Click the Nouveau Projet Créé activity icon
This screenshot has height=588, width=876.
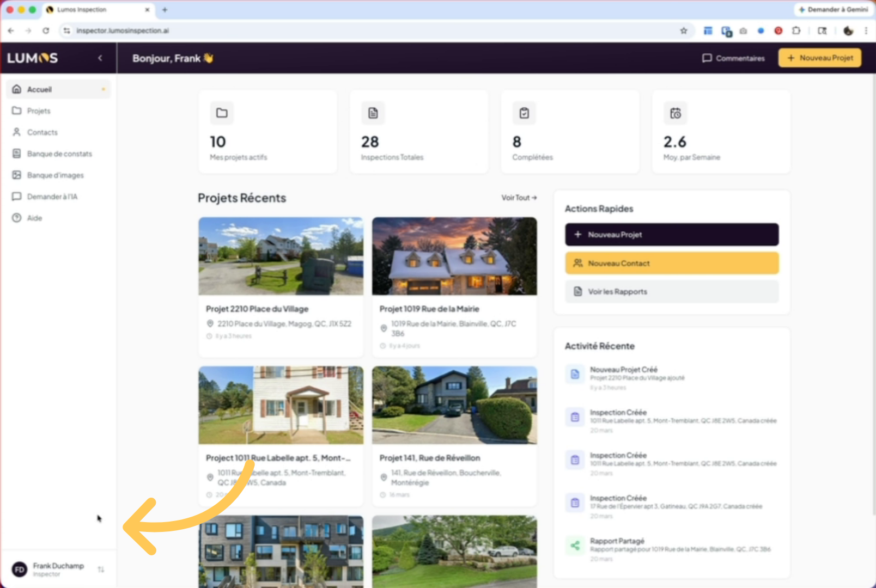click(575, 374)
